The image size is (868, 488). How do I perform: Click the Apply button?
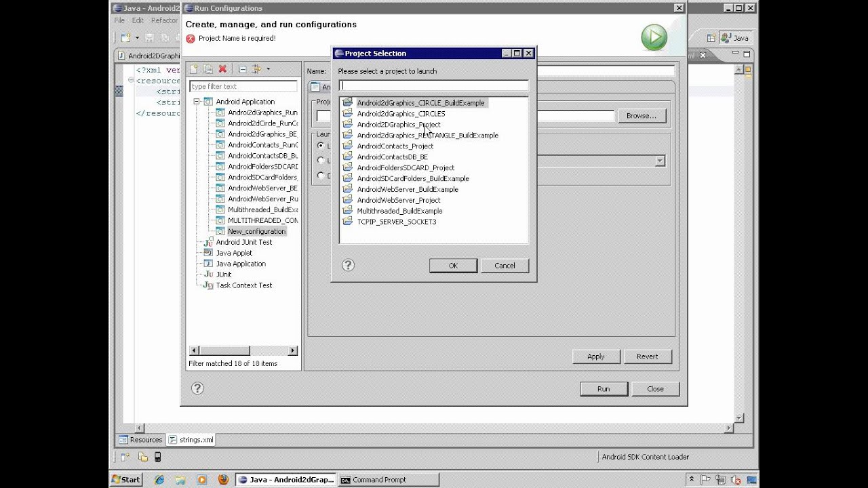pyautogui.click(x=595, y=357)
